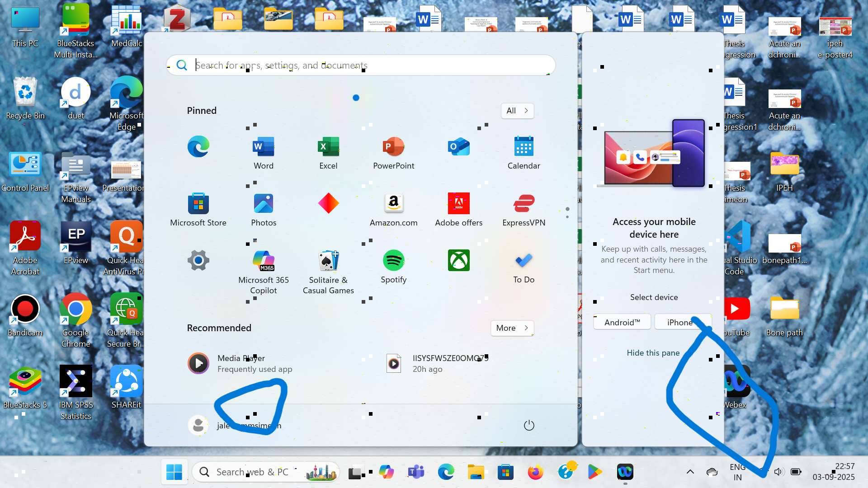Show hidden system tray icons
The image size is (868, 488).
pyautogui.click(x=690, y=472)
